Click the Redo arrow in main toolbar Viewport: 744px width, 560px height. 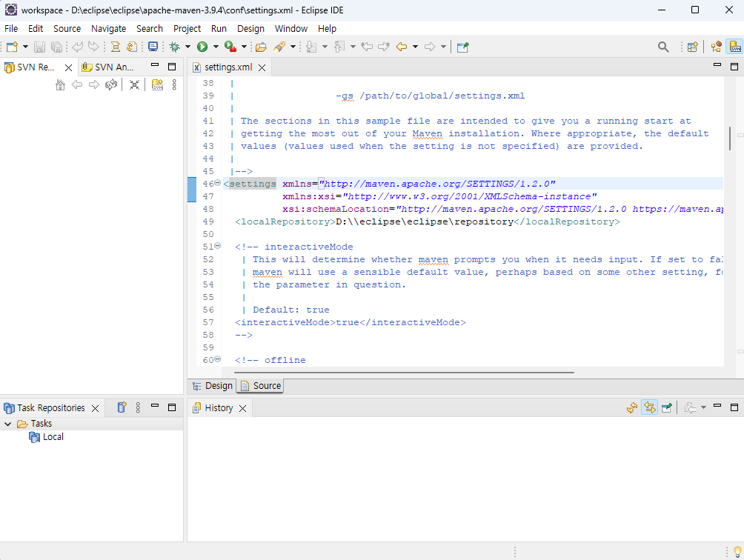94,47
